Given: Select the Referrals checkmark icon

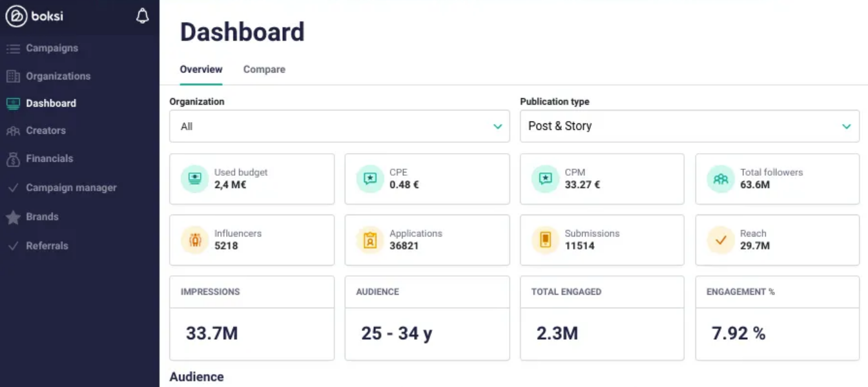Looking at the screenshot, I should [13, 246].
